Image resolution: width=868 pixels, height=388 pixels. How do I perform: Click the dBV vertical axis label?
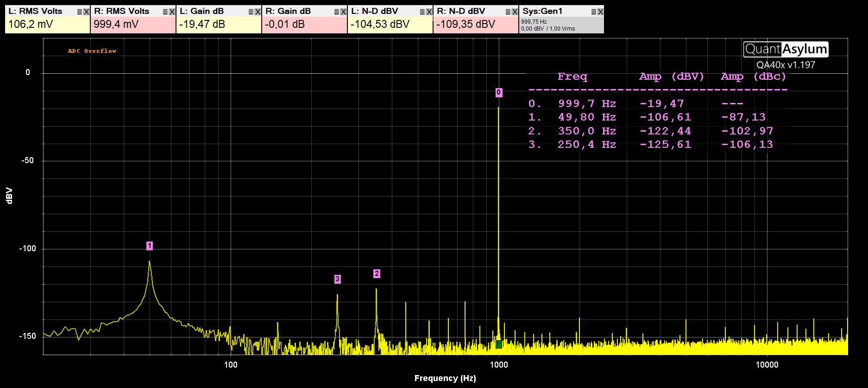(9, 195)
